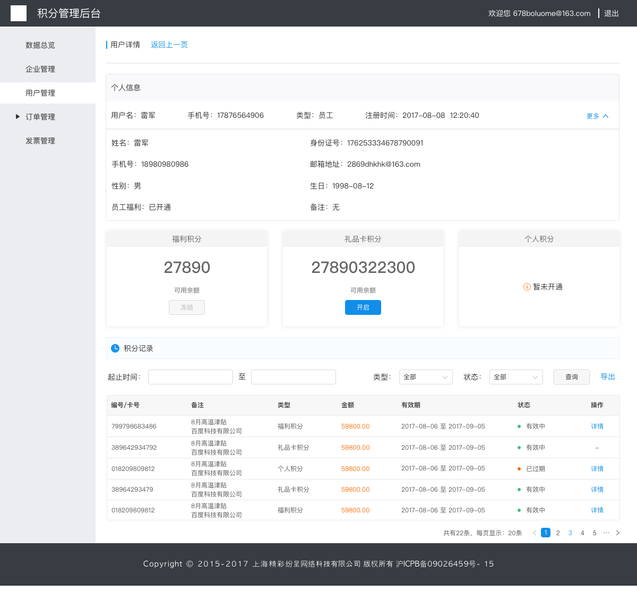Click the white logo square in the header
The height and width of the screenshot is (600, 637).
(18, 13)
